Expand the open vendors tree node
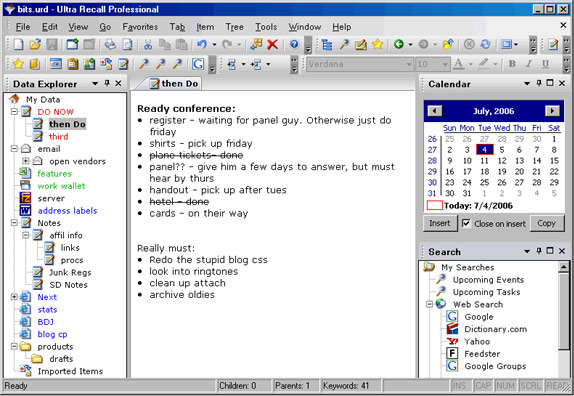 click(26, 161)
